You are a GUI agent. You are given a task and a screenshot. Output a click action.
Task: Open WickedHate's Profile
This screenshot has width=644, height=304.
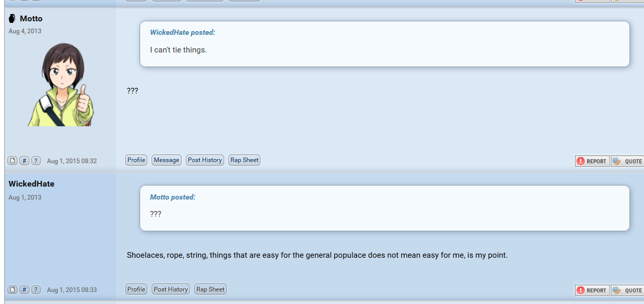136,289
